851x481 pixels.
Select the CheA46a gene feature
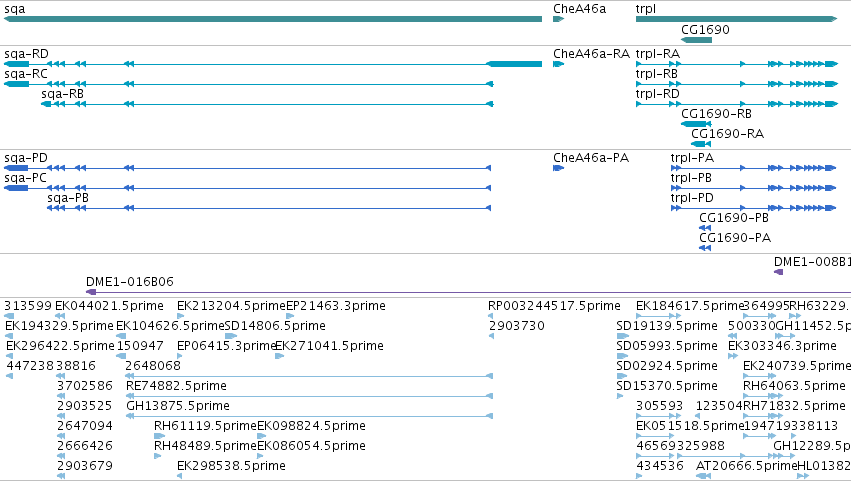tap(558, 19)
